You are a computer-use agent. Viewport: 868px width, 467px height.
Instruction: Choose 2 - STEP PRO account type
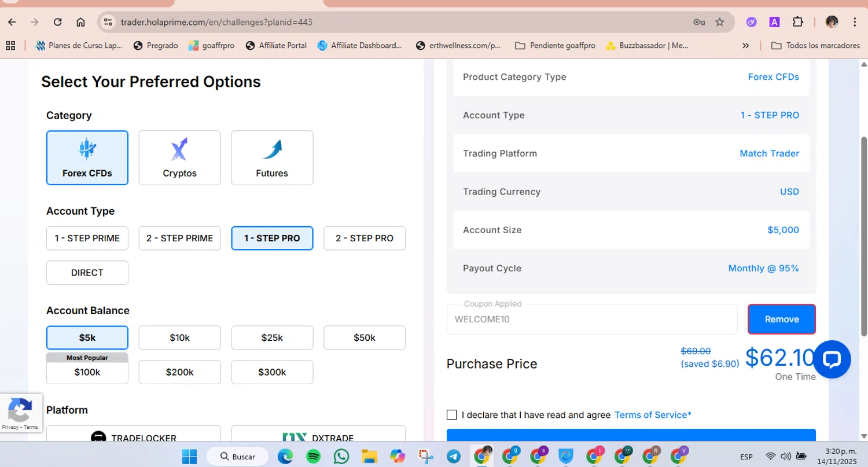pyautogui.click(x=365, y=238)
